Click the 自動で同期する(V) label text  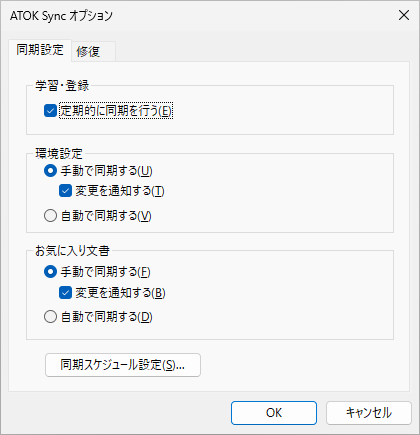click(x=106, y=216)
